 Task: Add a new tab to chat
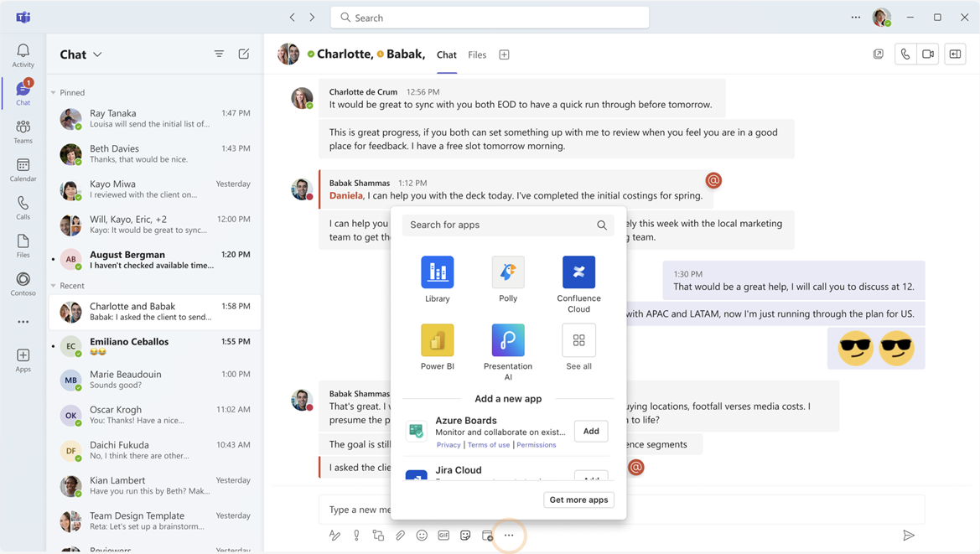tap(504, 55)
